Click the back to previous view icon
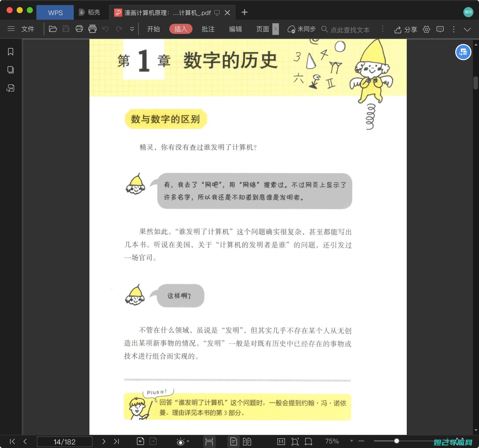 [x=140, y=441]
